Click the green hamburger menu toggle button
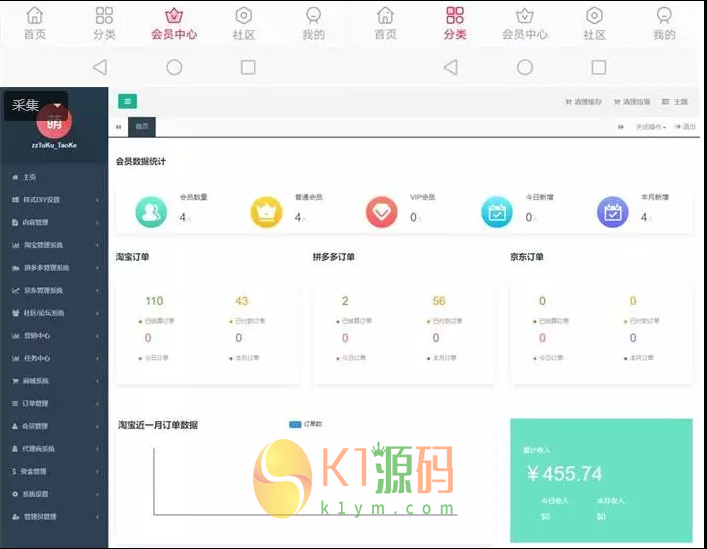Viewport: 707px width, 549px height. pos(127,101)
